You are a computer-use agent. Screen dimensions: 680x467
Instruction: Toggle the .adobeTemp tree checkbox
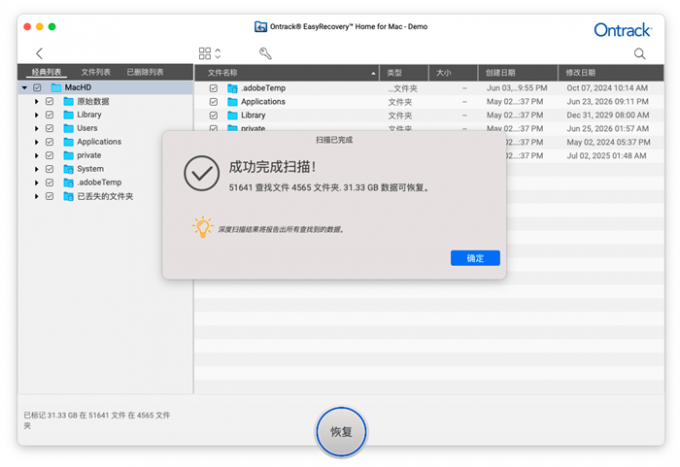coord(49,183)
